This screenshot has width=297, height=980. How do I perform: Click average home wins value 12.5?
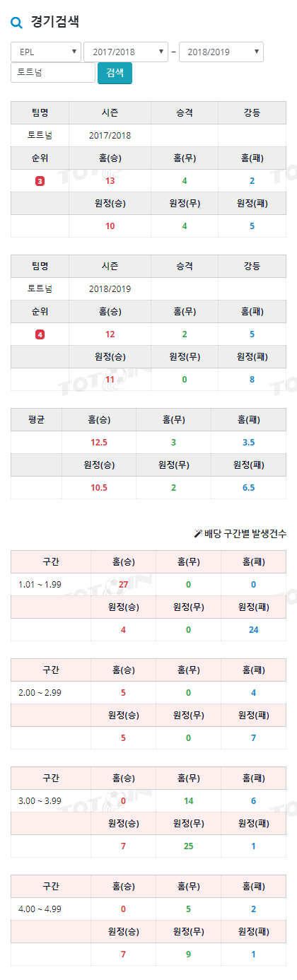(99, 442)
